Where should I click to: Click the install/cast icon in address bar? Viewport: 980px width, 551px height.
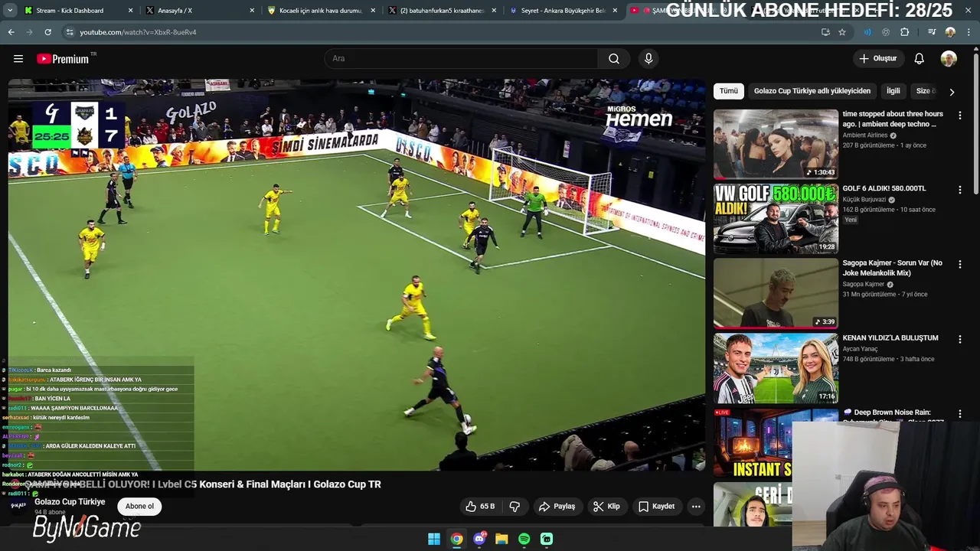coord(825,32)
